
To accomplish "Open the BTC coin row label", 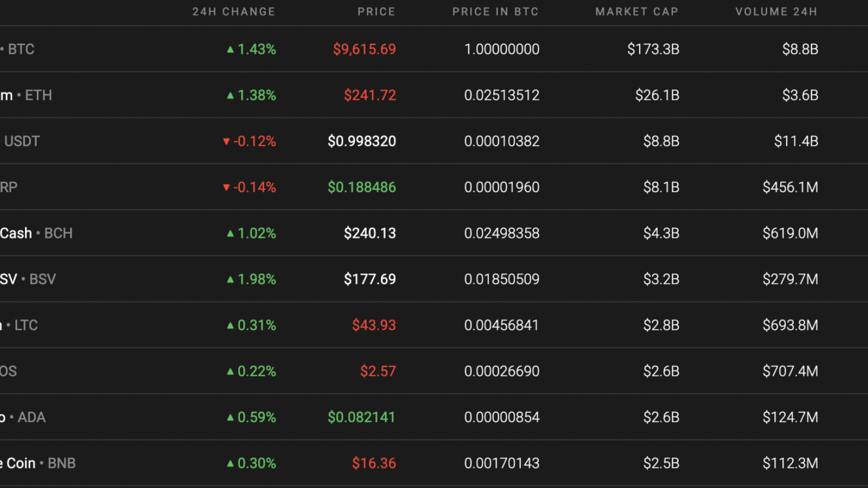I will pos(21,49).
